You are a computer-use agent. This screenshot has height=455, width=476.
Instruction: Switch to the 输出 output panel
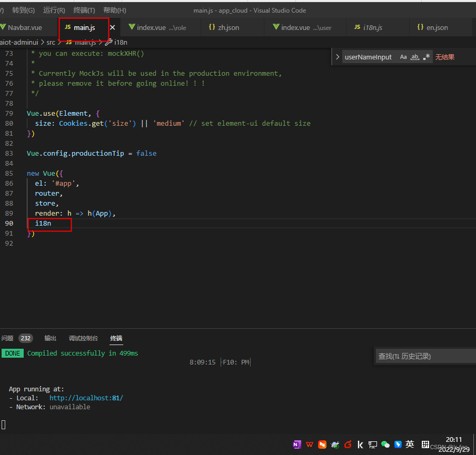(x=51, y=338)
